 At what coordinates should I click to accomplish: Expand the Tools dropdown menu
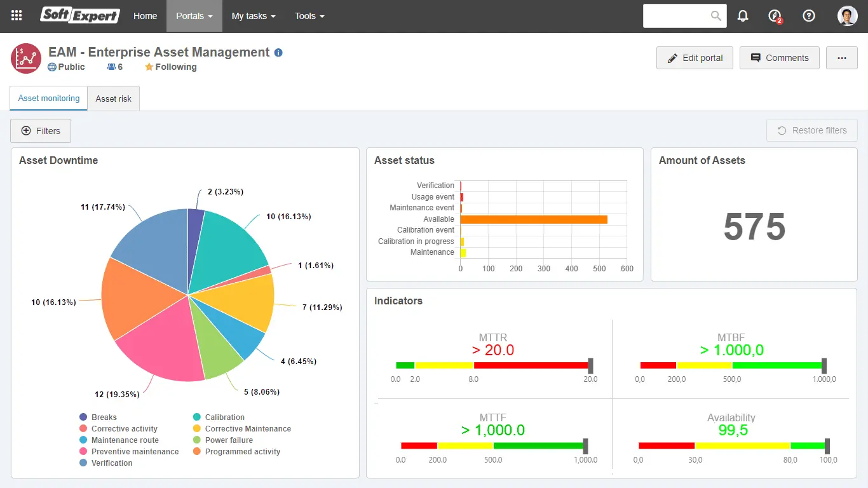[x=309, y=16]
